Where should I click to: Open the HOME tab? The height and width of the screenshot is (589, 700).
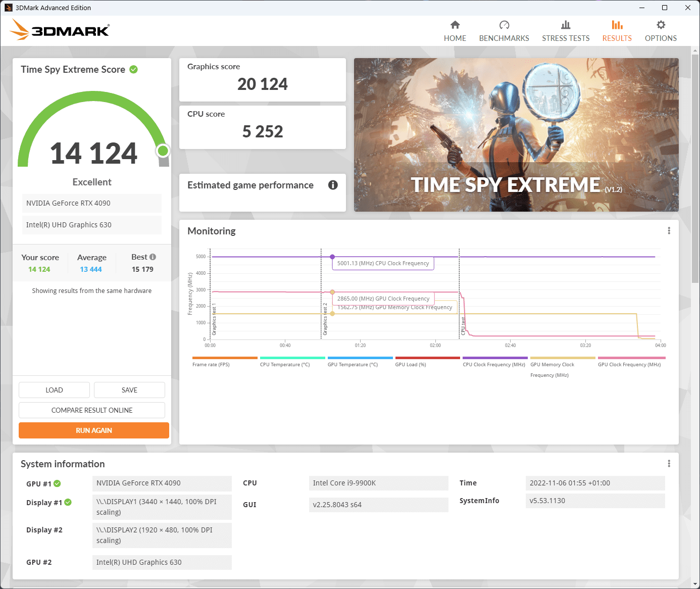[455, 31]
